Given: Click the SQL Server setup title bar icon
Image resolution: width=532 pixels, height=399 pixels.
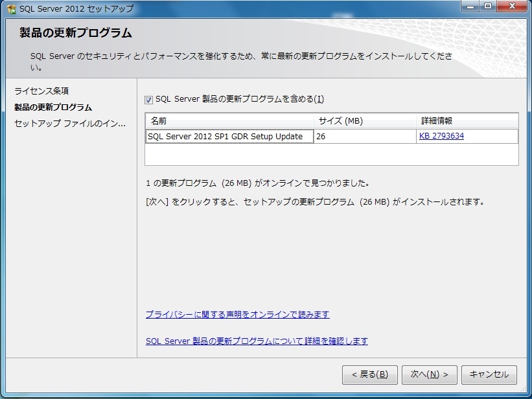Looking at the screenshot, I should click(x=11, y=8).
